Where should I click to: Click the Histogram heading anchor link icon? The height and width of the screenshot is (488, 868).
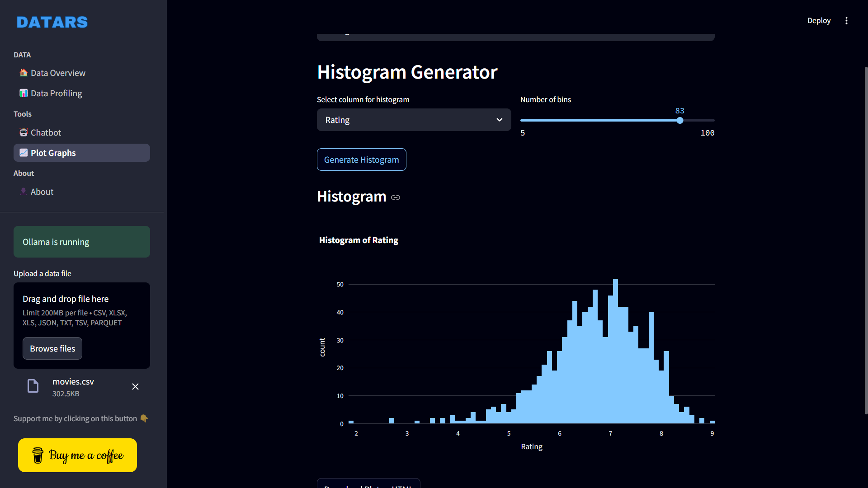396,197
